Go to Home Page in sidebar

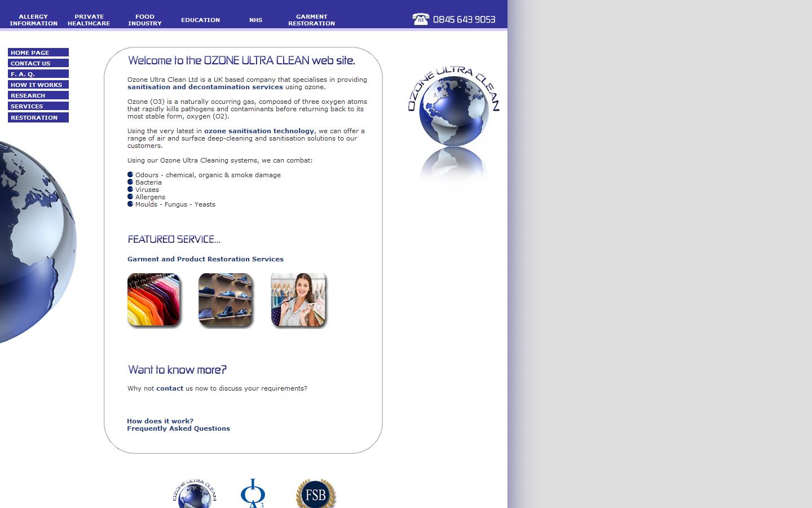(38, 52)
